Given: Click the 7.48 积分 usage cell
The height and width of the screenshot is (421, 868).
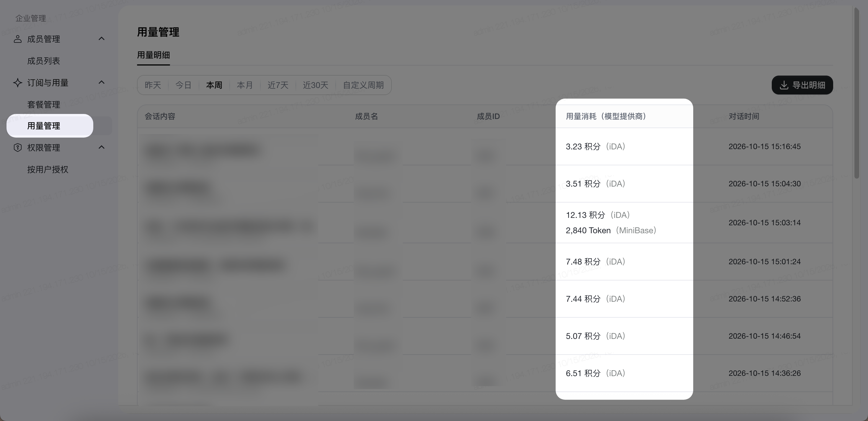Looking at the screenshot, I should click(595, 262).
